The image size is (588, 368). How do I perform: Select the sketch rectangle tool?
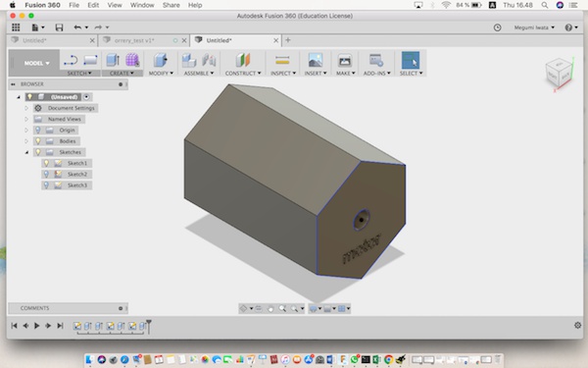(90, 60)
